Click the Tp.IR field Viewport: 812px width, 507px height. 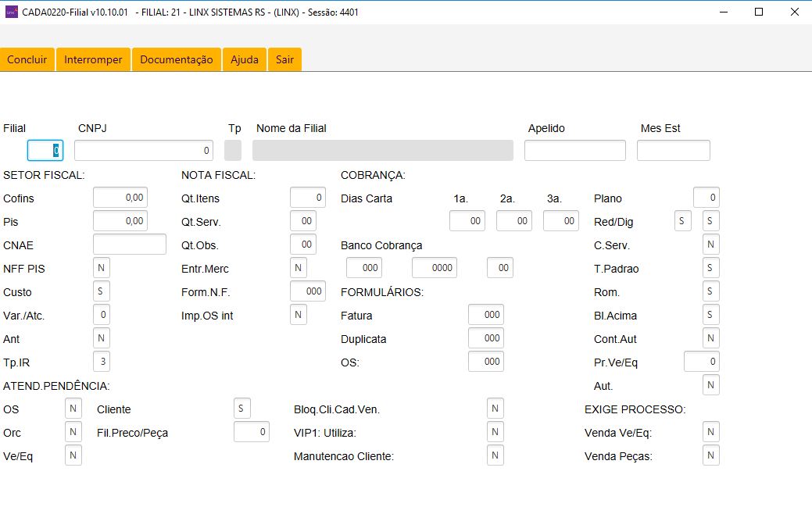[x=102, y=362]
